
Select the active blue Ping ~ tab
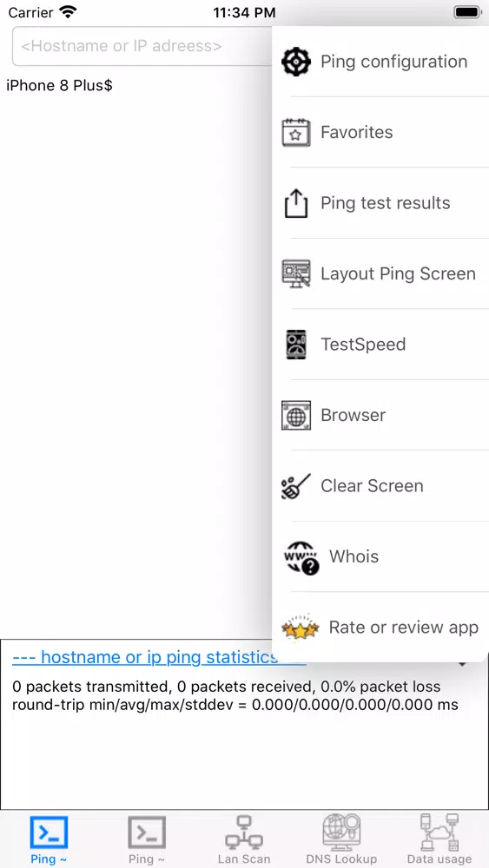[x=49, y=839]
